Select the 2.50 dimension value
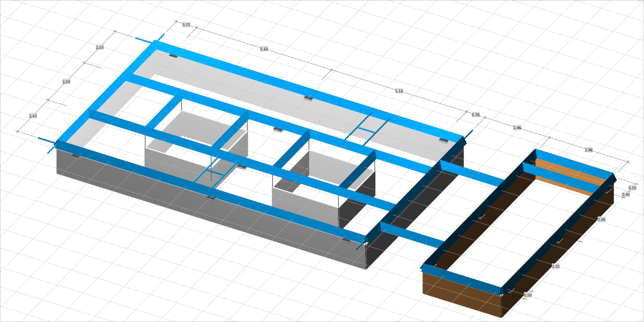This screenshot has height=322, width=644. pyautogui.click(x=66, y=82)
